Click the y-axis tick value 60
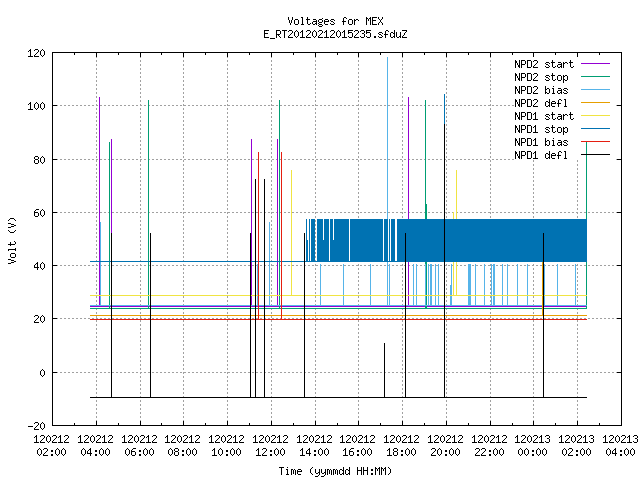Image resolution: width=640 pixels, height=480 pixels. pyautogui.click(x=39, y=213)
